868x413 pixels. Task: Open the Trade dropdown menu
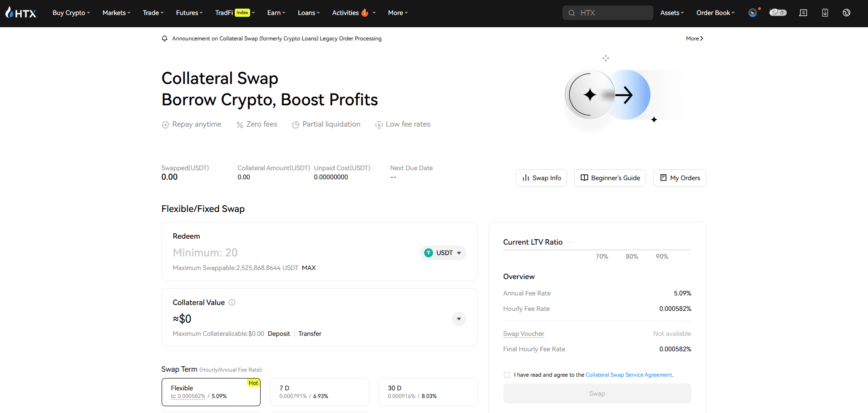(x=153, y=13)
